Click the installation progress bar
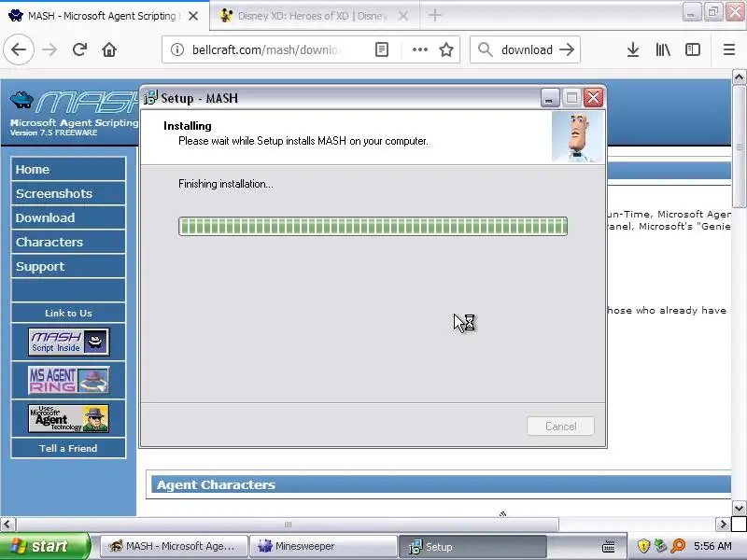 (x=373, y=226)
